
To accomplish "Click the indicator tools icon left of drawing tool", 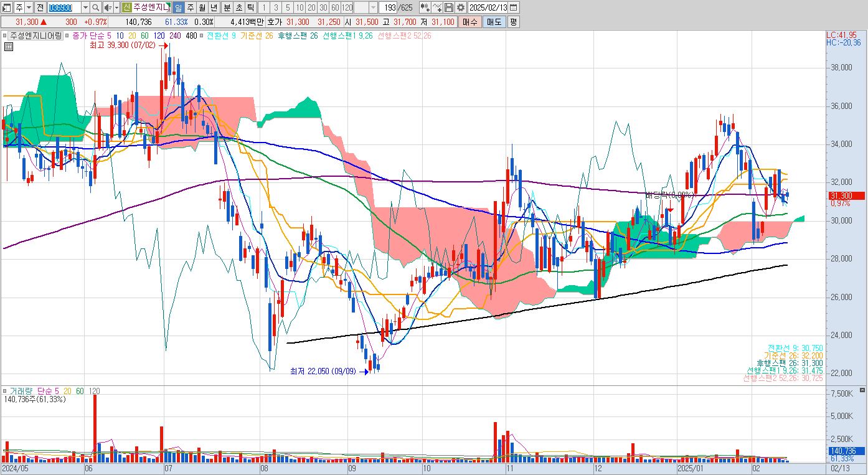I will [425, 7].
